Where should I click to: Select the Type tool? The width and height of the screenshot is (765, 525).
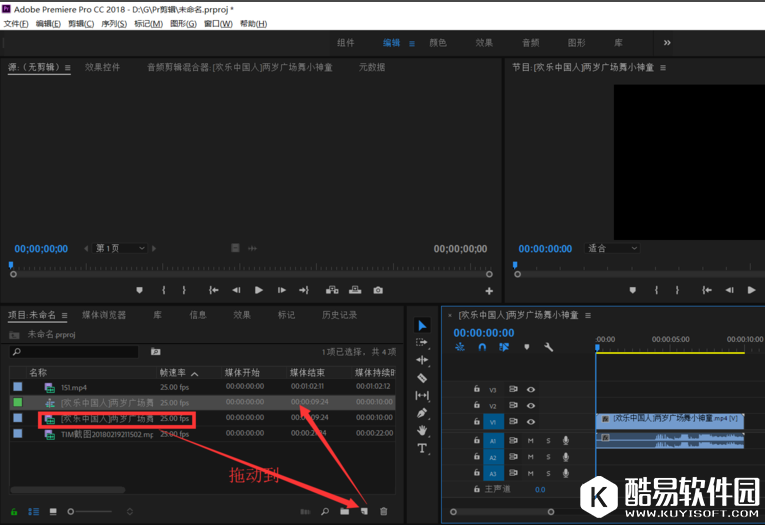(x=422, y=449)
